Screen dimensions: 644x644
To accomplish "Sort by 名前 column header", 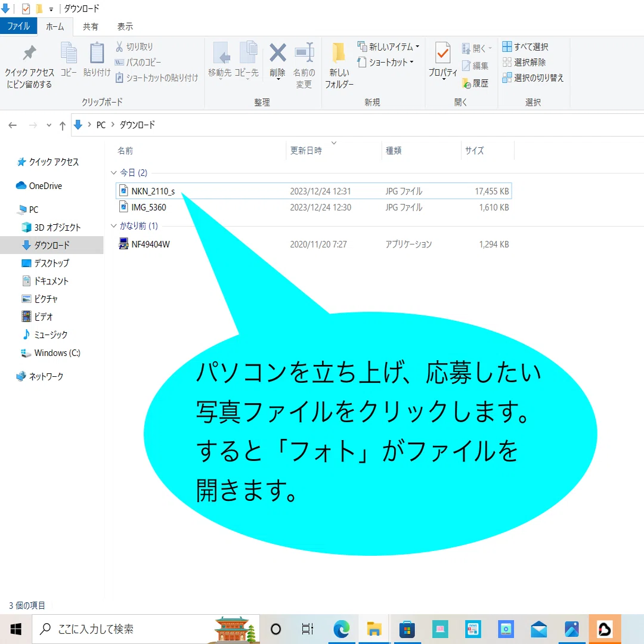I will 125,151.
